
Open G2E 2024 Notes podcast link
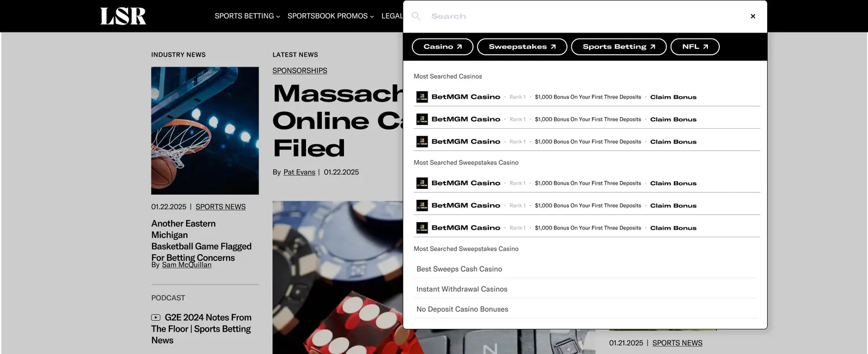pos(201,329)
